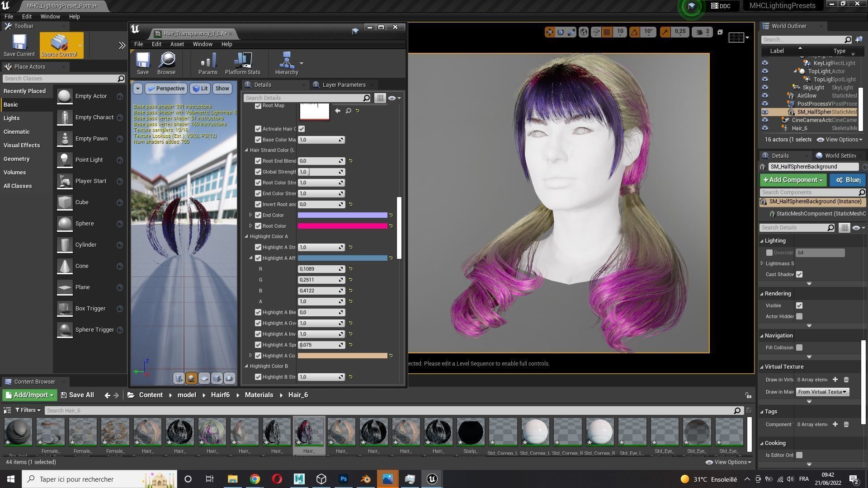The image size is (868, 488).
Task: Open Params in the material editor
Action: (x=208, y=63)
